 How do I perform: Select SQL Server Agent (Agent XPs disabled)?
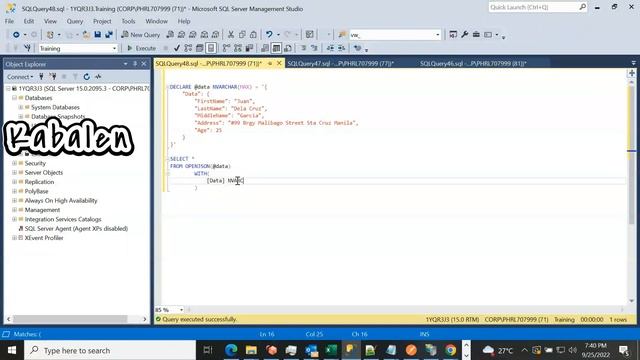tap(76, 229)
